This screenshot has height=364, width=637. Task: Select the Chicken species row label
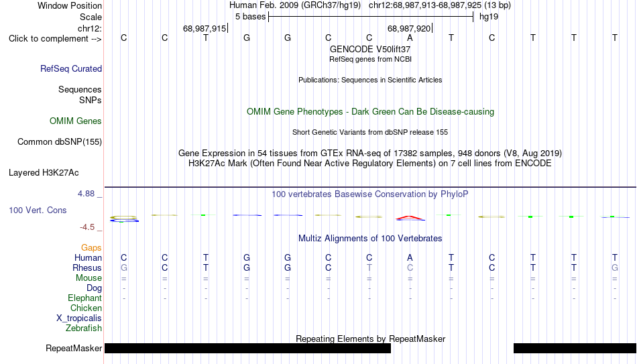point(86,308)
